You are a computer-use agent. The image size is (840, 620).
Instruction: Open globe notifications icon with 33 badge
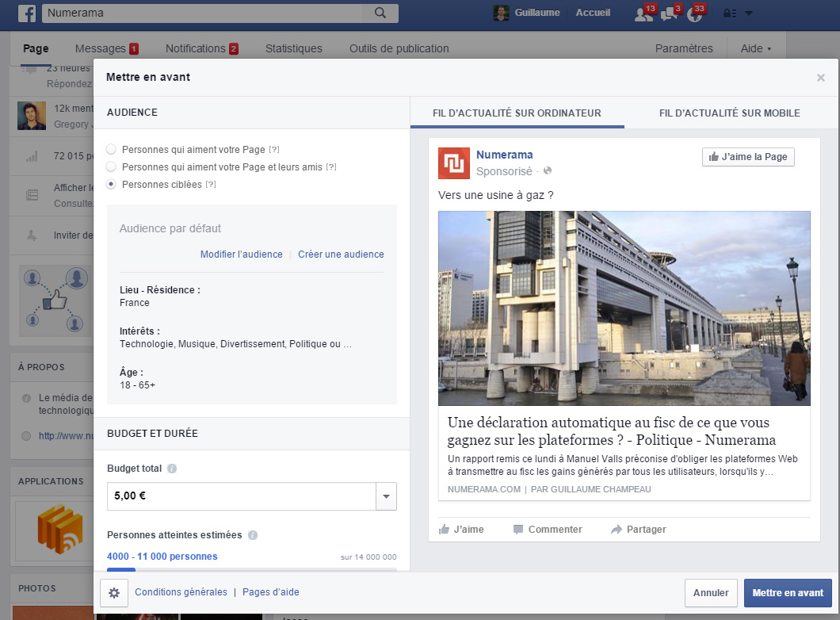(695, 13)
